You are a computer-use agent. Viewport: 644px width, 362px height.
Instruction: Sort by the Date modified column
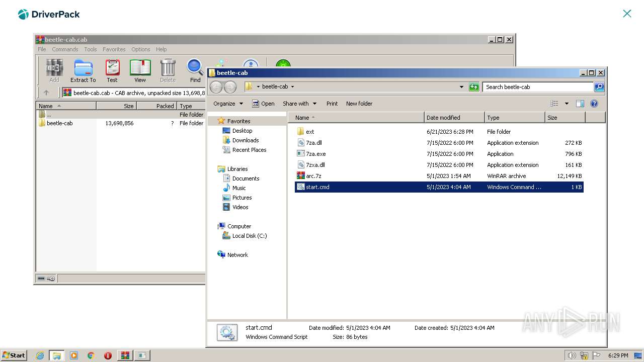(454, 118)
